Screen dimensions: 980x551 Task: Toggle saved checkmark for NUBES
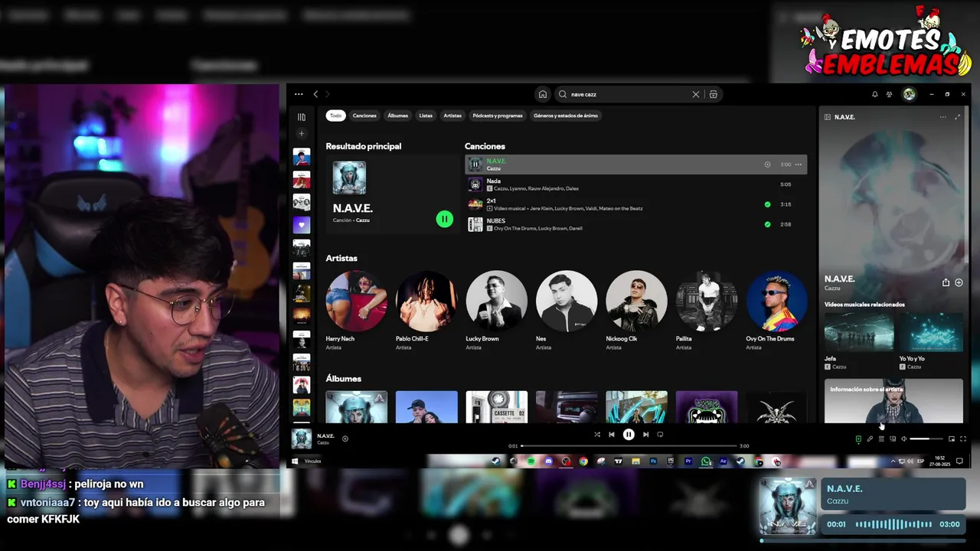click(767, 224)
